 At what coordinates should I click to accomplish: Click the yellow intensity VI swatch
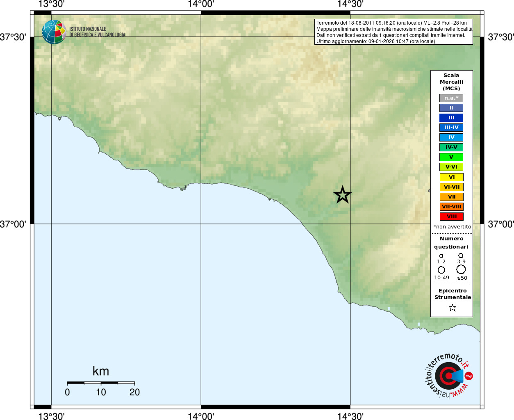pos(451,177)
